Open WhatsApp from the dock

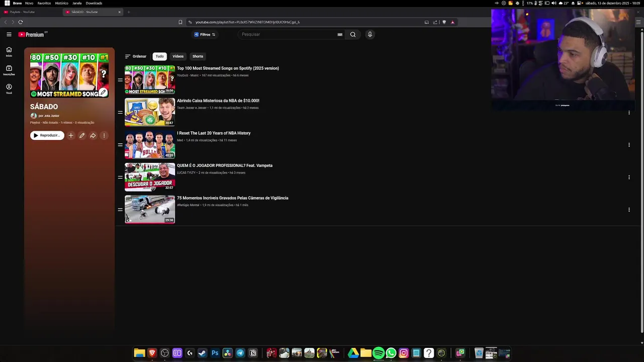point(391,353)
